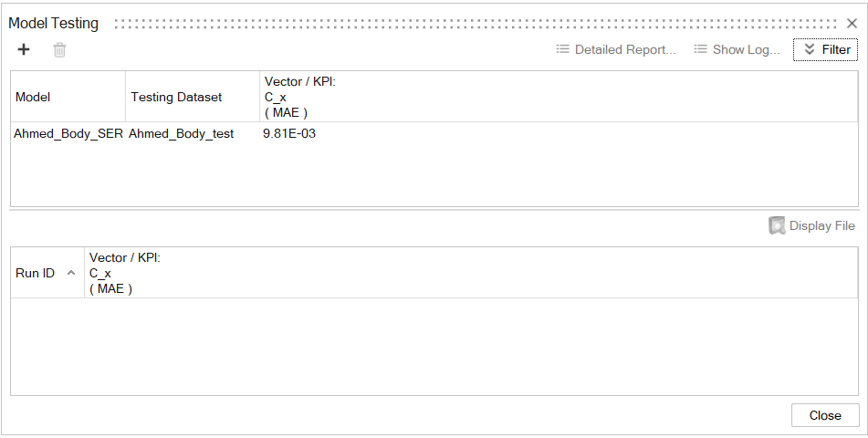868x438 pixels.
Task: Select the Ahmed_Body_SER model cell
Action: (68, 133)
